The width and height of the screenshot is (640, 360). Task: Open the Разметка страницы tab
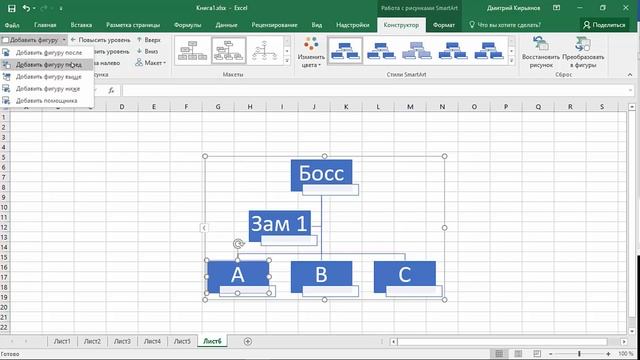[x=133, y=25]
